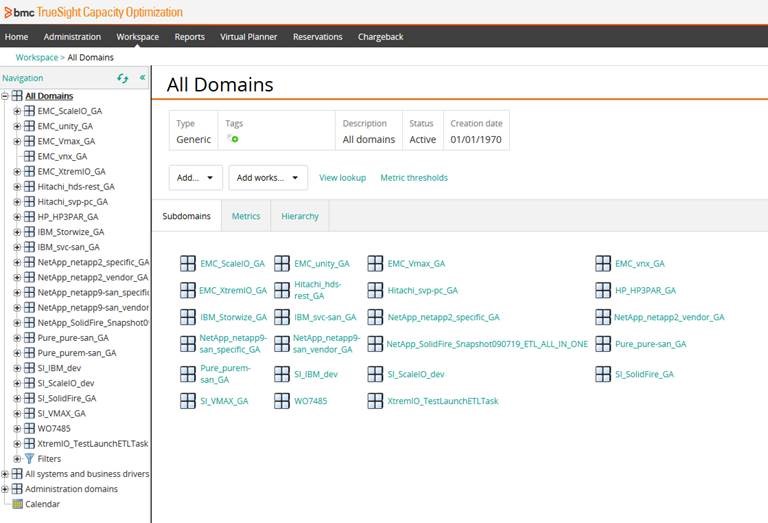The width and height of the screenshot is (768, 523).
Task: Click the SI_SolidFire_GA domain icon in Subdomains grid
Action: click(x=602, y=373)
